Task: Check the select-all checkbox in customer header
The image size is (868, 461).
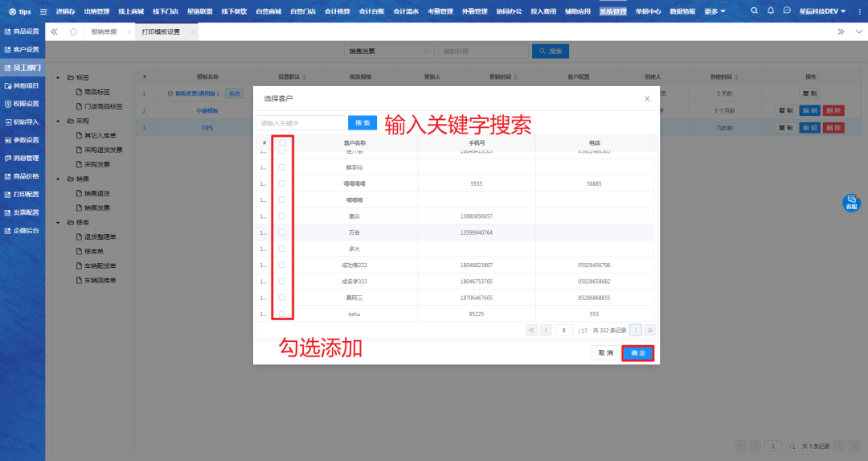Action: coord(282,142)
